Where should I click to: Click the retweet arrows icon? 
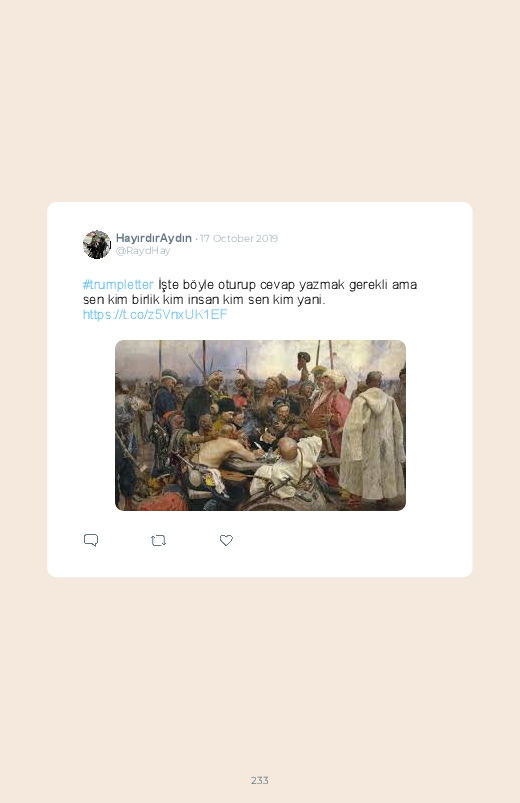158,540
